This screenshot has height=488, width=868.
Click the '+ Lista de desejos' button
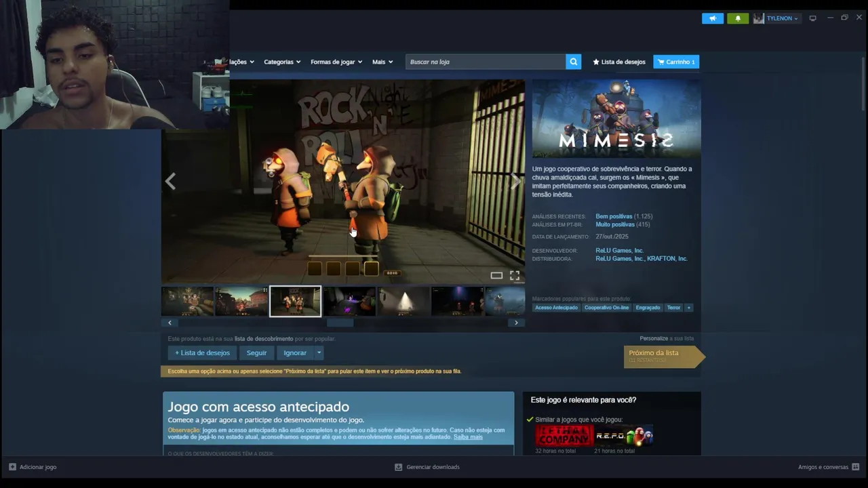(202, 352)
